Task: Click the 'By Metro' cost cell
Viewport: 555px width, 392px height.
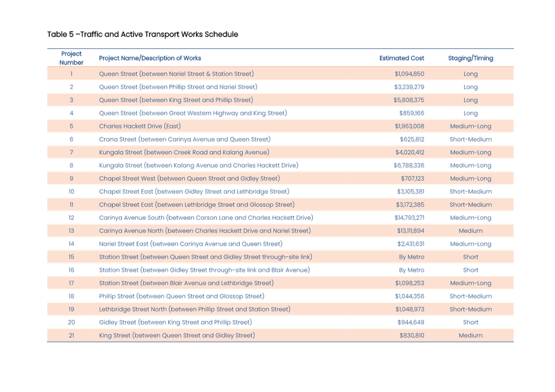Action: point(411,257)
